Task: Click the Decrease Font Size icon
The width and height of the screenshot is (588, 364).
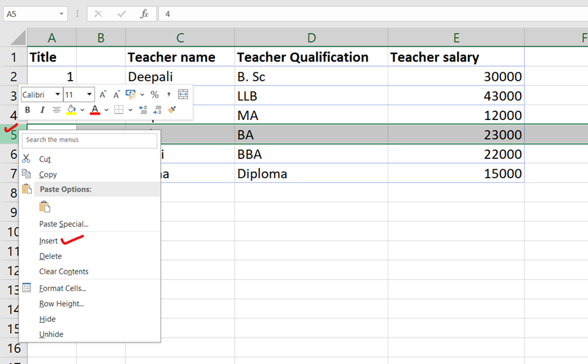Action: pos(116,95)
